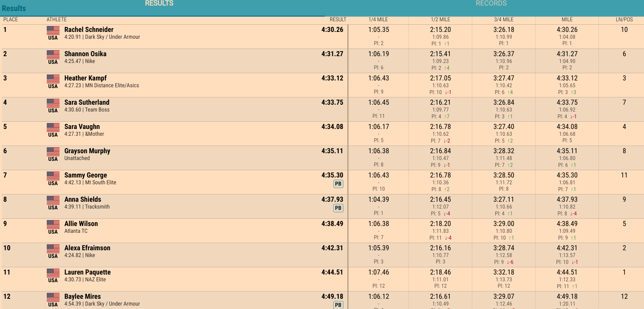
Task: Open Allie Wilson's athlete name link
Action: point(81,223)
